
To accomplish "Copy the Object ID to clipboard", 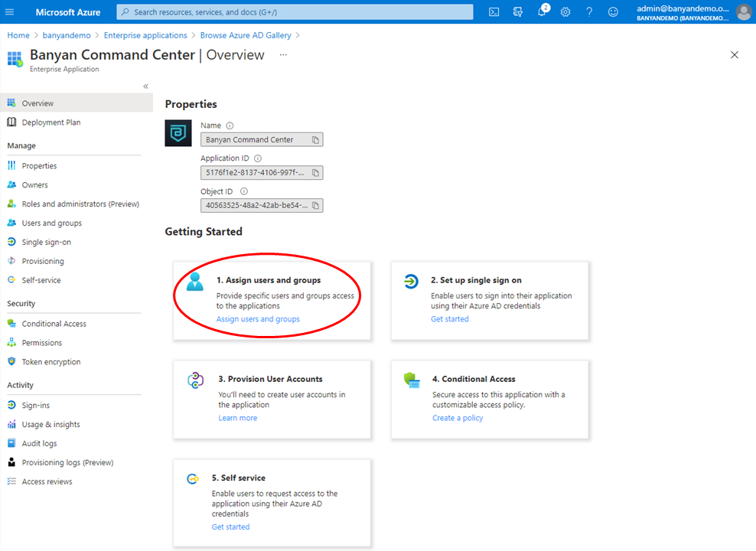I will click(314, 205).
